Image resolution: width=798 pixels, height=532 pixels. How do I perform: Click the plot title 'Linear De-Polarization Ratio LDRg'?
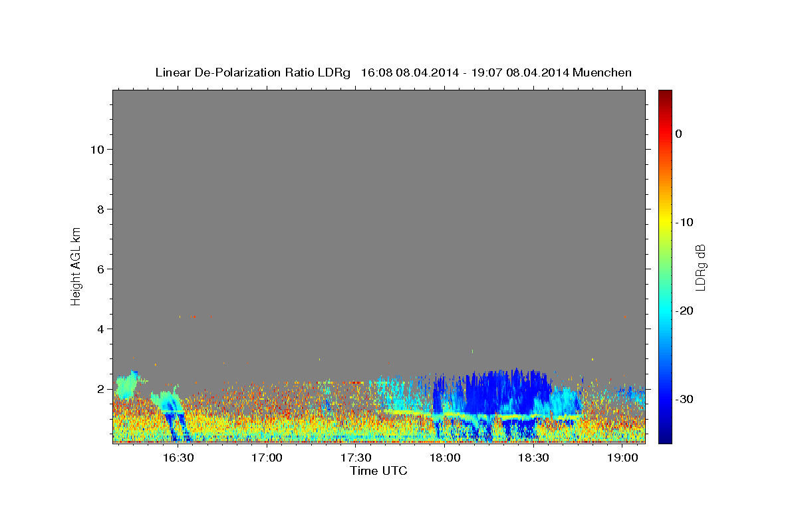[x=253, y=72]
